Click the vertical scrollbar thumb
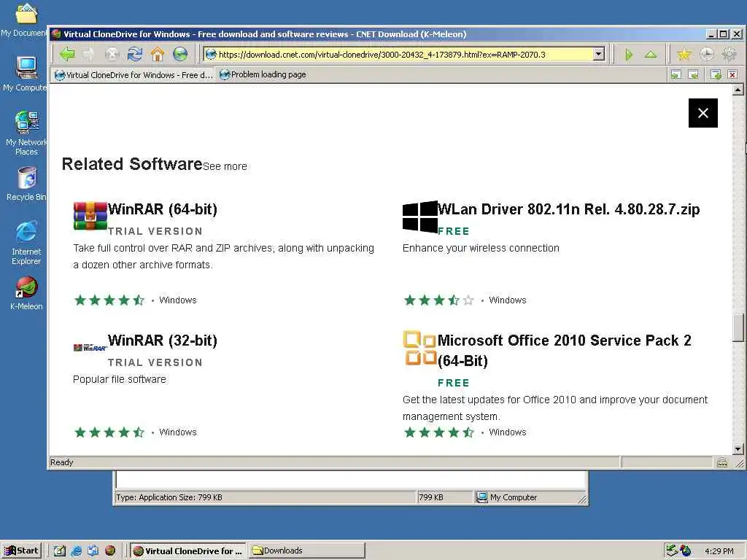This screenshot has height=560, width=747. [x=738, y=327]
